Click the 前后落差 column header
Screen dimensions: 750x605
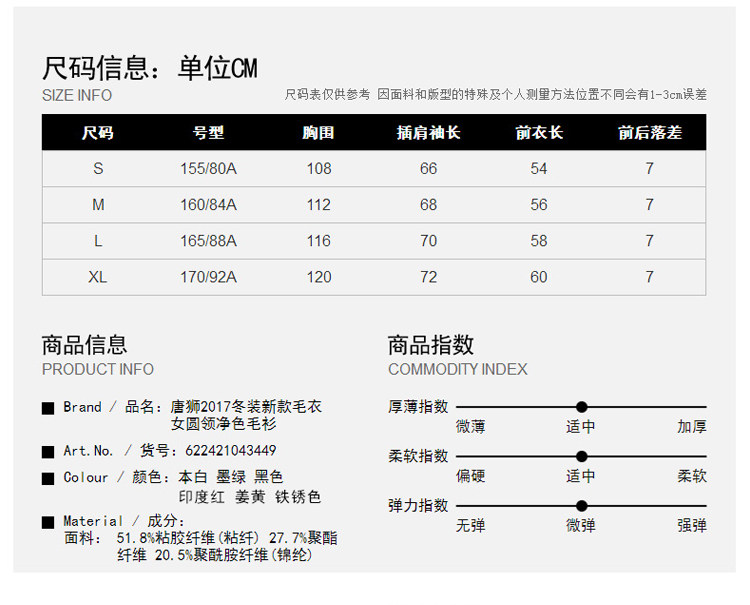click(650, 132)
